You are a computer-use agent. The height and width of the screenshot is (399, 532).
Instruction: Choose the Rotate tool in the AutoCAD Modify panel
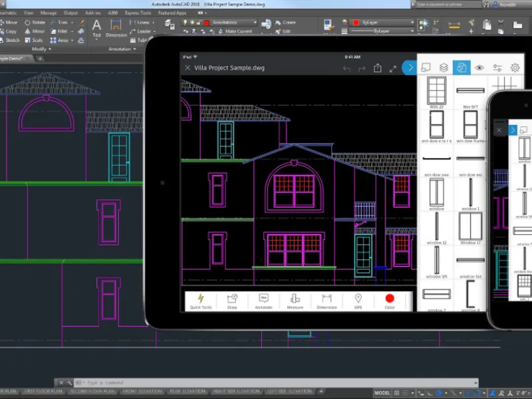35,23
